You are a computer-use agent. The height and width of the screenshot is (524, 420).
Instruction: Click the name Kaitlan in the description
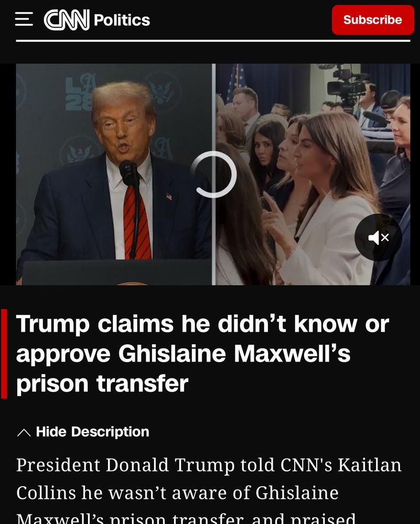(x=370, y=465)
